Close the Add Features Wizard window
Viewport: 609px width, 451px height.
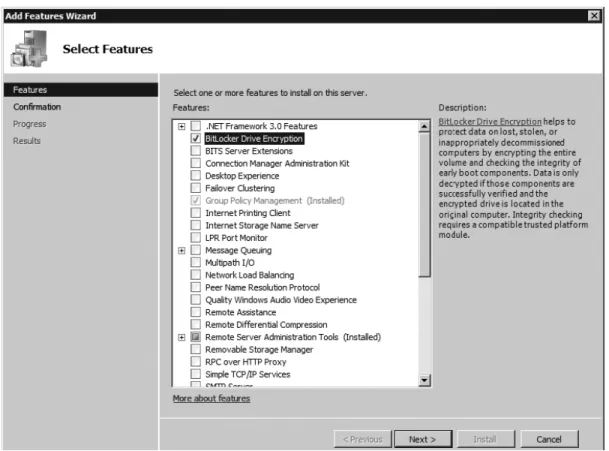coord(594,16)
